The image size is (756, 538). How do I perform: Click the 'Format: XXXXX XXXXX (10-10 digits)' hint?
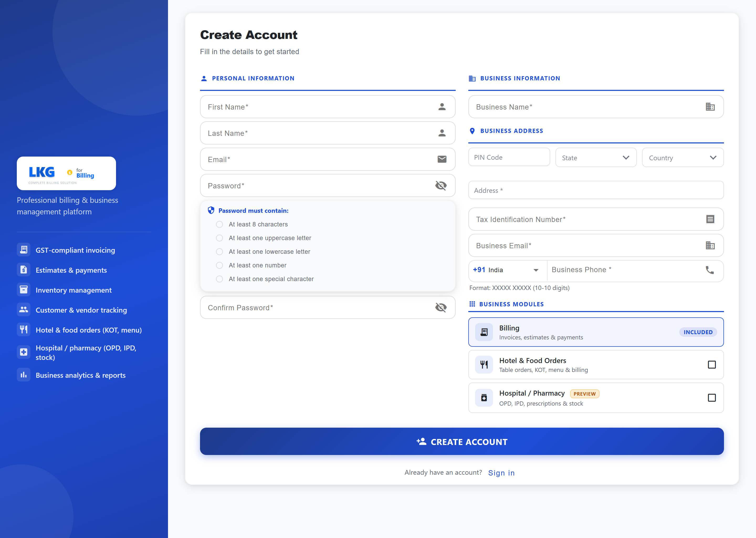[519, 288]
